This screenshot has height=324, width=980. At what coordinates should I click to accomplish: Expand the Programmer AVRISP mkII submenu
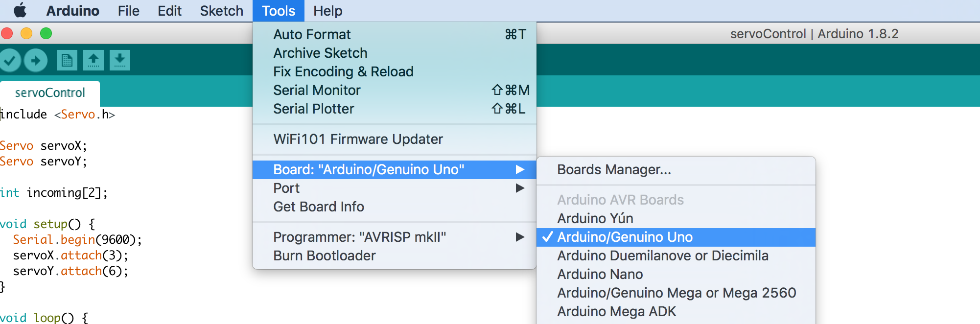(x=359, y=237)
